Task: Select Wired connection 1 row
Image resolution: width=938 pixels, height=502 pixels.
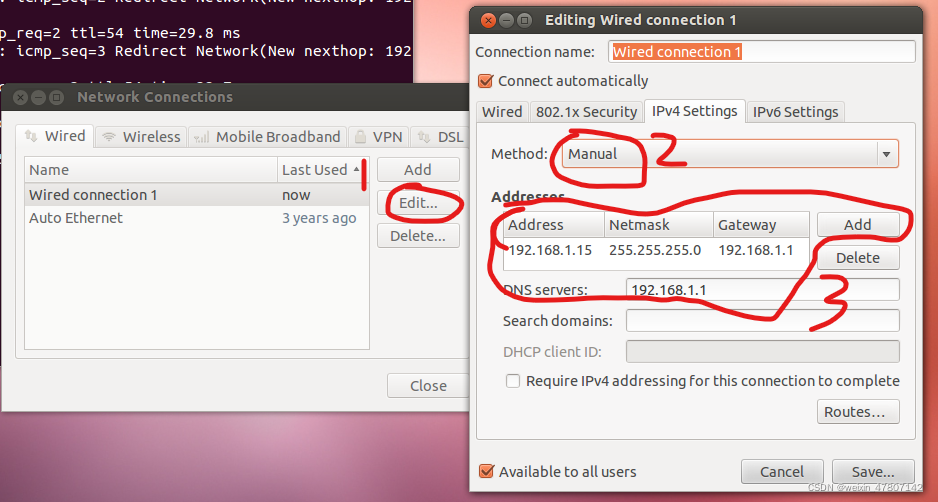Action: [197, 195]
